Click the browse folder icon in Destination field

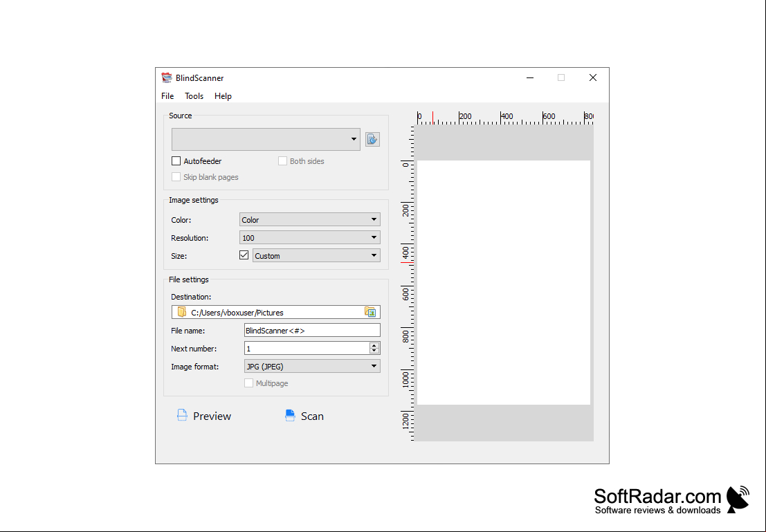coord(370,312)
